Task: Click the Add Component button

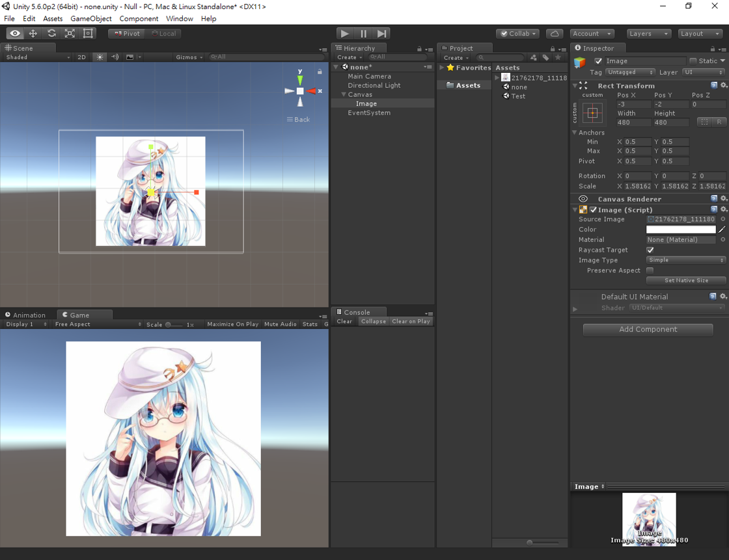Action: [647, 330]
